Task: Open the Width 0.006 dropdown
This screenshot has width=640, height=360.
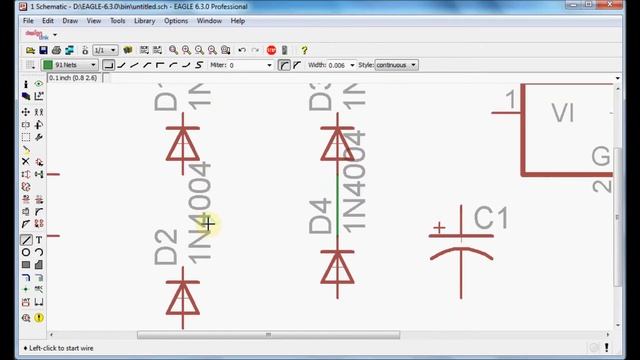Action: coord(352,65)
